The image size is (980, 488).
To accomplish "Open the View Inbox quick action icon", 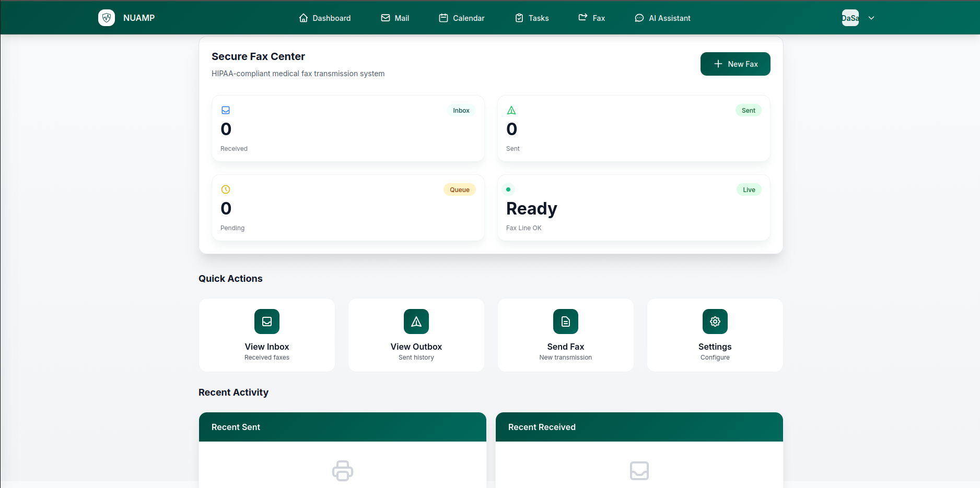I will [267, 322].
